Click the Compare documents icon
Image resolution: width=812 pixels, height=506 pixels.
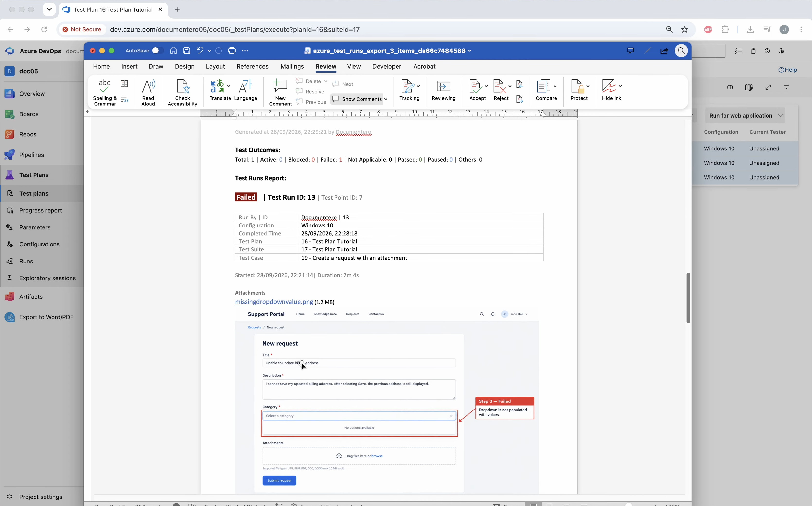pos(543,86)
